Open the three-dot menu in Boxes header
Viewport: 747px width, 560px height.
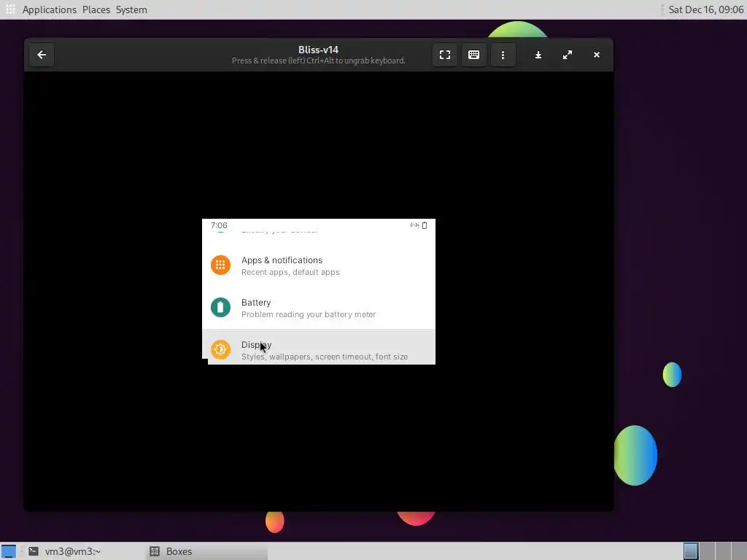pos(503,55)
